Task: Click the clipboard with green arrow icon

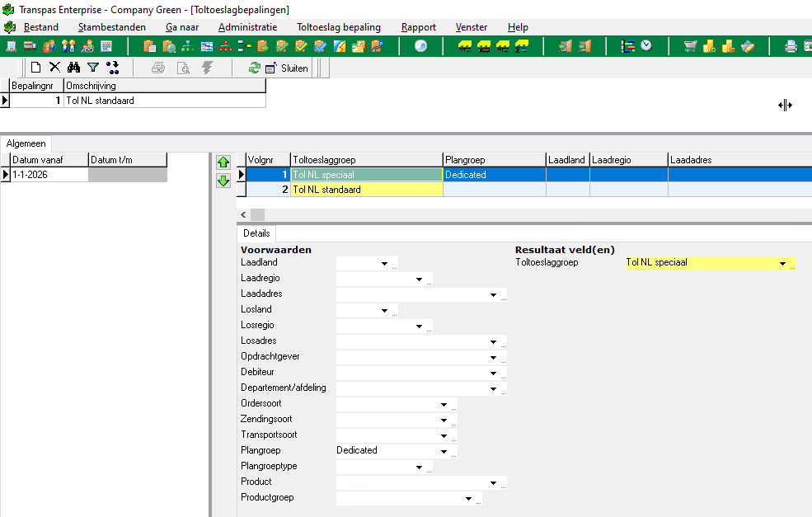Action: 263,47
